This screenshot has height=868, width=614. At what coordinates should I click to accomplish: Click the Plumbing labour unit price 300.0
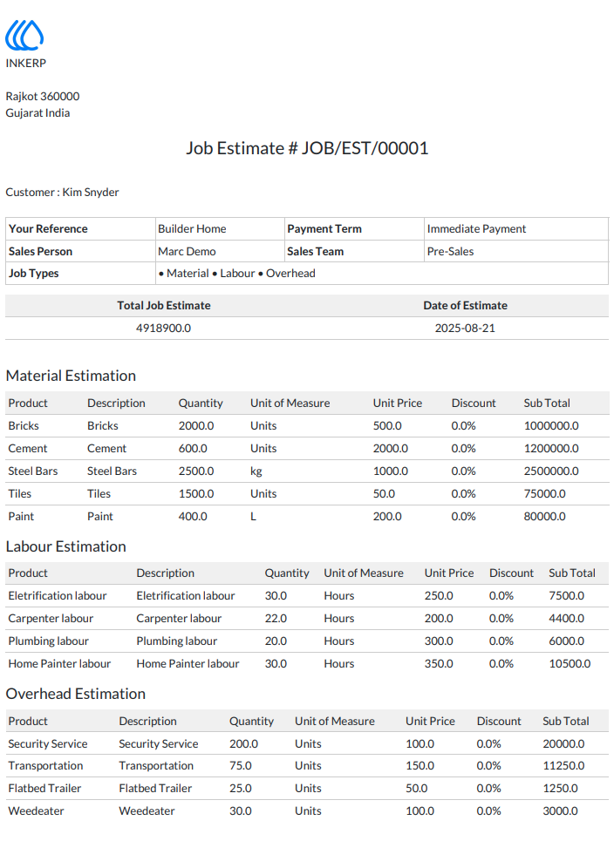tap(439, 641)
